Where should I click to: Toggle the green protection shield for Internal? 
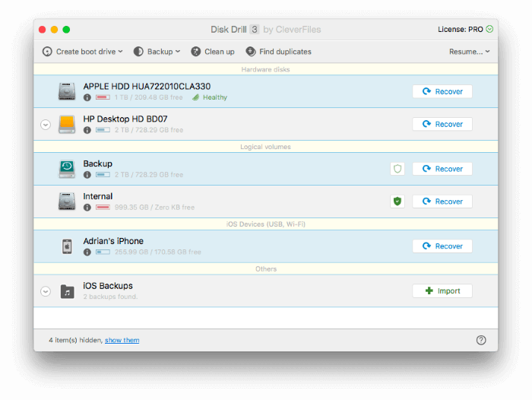397,202
